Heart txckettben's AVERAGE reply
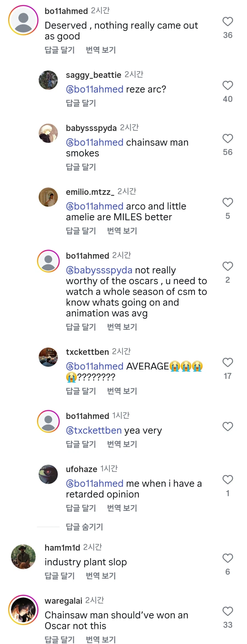The image size is (247, 644). 228,362
